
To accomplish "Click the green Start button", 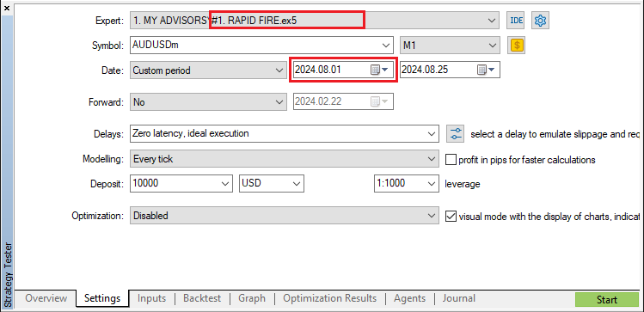I will tap(607, 300).
